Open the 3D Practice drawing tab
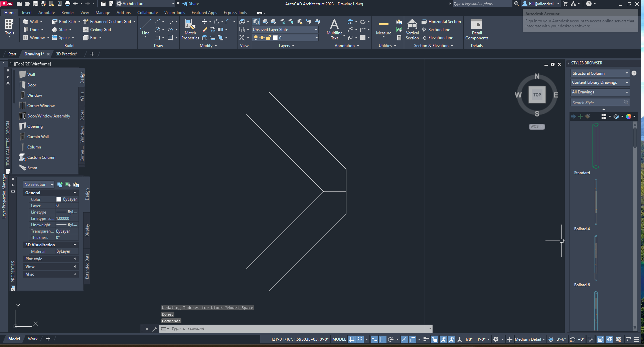Image resolution: width=644 pixels, height=347 pixels. [66, 54]
